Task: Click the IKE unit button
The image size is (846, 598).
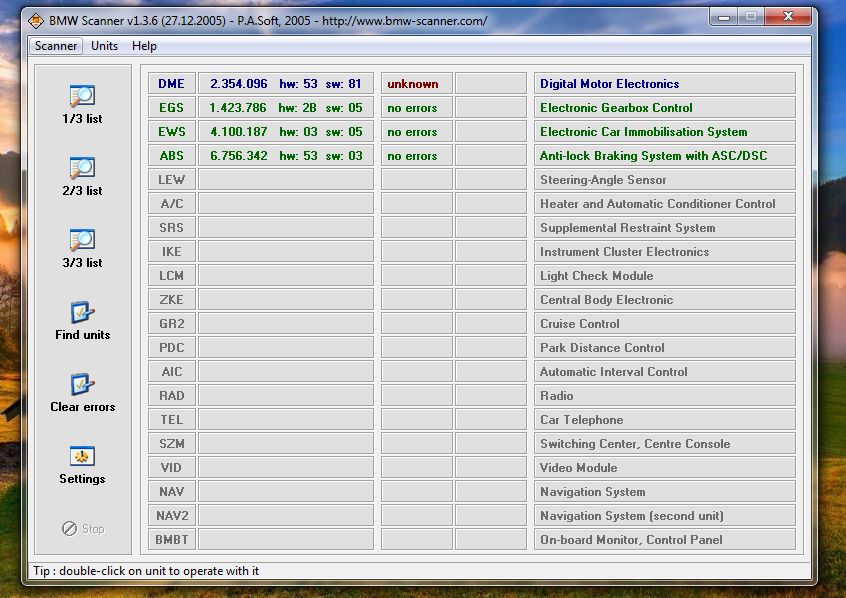Action: [172, 252]
